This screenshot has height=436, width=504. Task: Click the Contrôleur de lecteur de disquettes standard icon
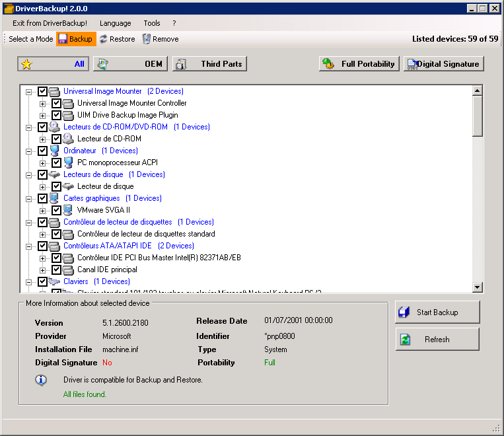click(68, 235)
